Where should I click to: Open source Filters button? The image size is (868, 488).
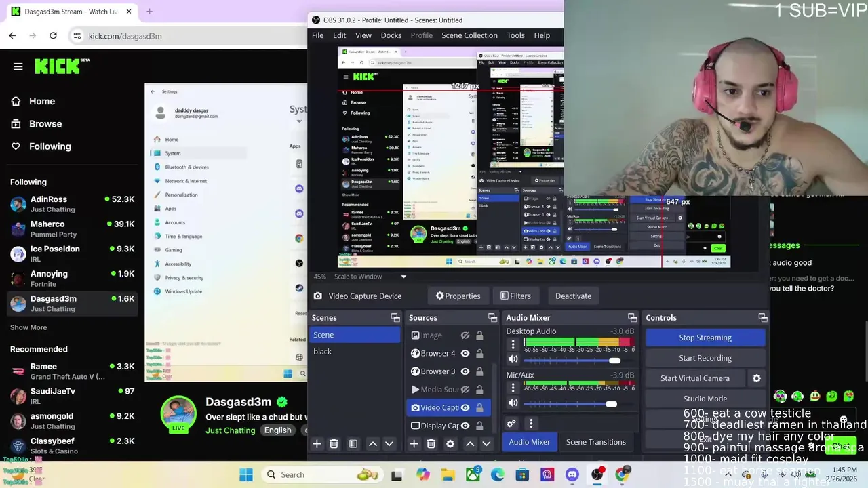(515, 296)
